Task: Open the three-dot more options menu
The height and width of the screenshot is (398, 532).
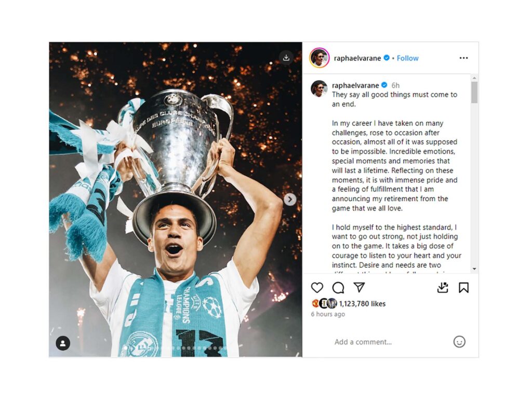Action: pos(463,58)
